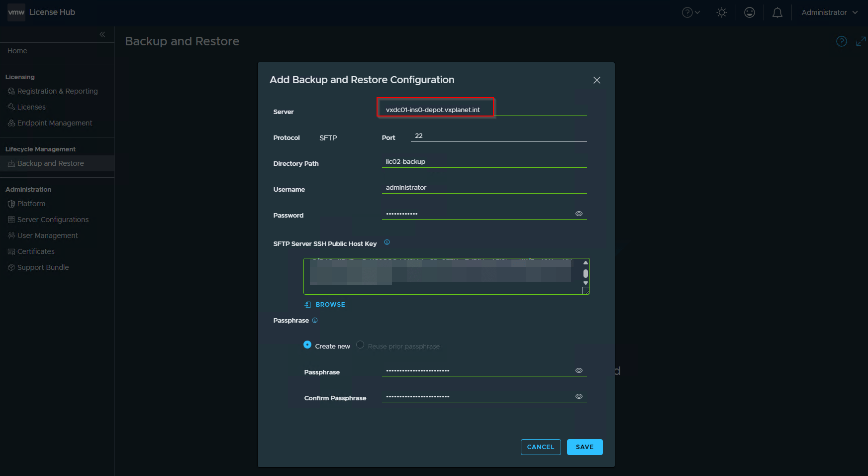868x476 pixels.
Task: Click the SFTP protocol value
Action: point(328,138)
